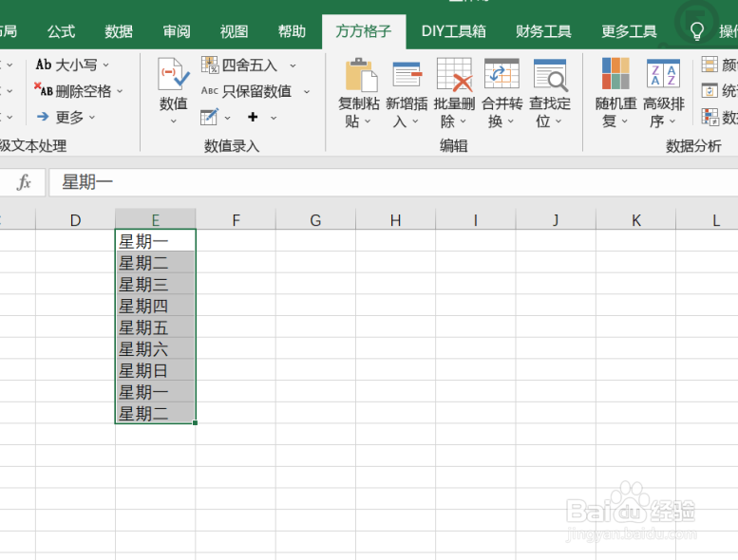Expand the 只保留数值 dropdown arrow
The width and height of the screenshot is (738, 560).
click(x=307, y=91)
